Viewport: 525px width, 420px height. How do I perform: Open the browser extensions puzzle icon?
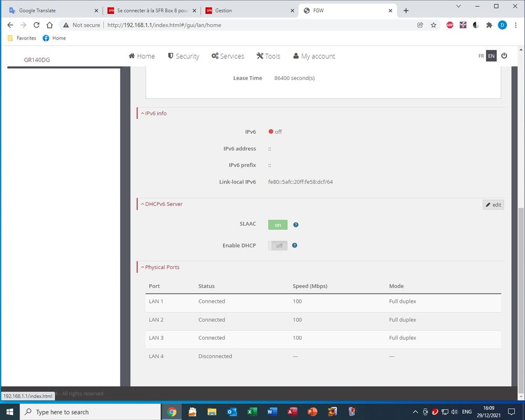coord(489,25)
